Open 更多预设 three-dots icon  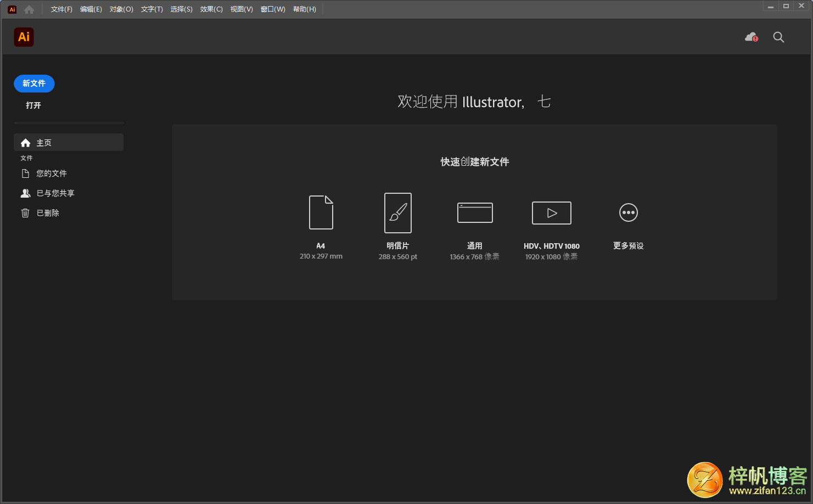[x=629, y=212]
